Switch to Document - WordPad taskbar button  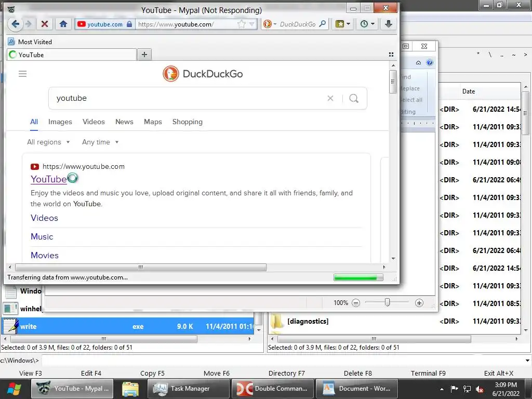[x=356, y=389]
